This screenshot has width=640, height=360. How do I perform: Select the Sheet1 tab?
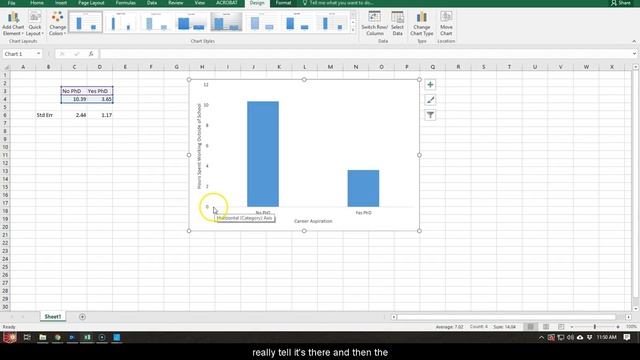[53, 317]
